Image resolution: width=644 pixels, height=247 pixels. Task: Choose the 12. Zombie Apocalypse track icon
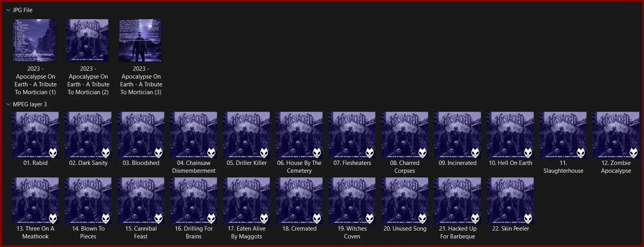tap(616, 135)
